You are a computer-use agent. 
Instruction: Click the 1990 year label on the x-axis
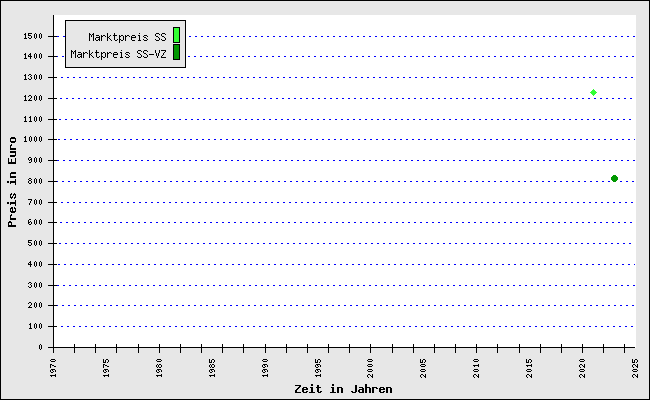click(265, 368)
